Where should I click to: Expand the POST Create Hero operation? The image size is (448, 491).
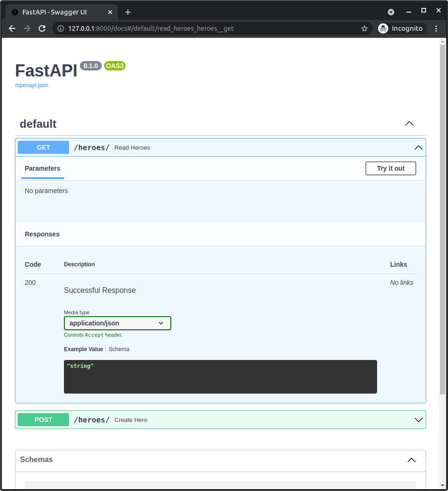click(418, 420)
